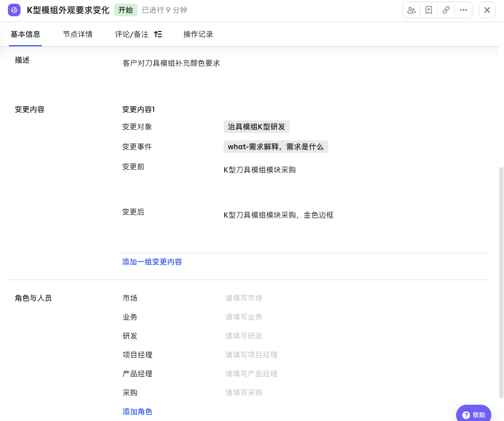
Task: Close the detail panel with X
Action: 487,10
